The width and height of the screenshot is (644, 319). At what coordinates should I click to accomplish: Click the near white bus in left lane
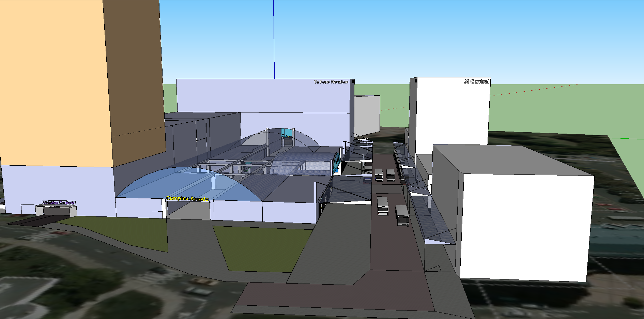click(382, 206)
